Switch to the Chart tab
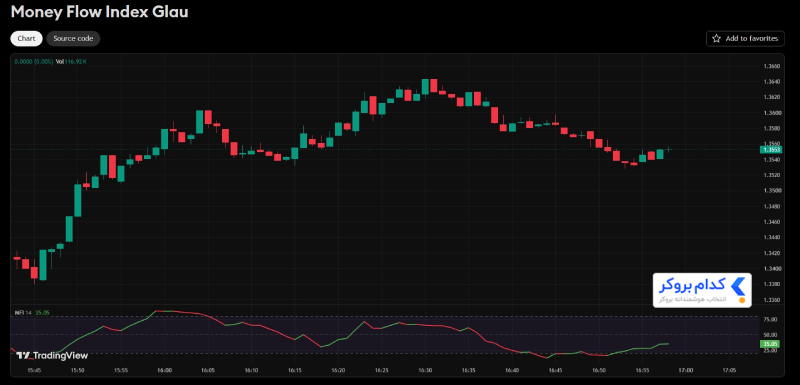The image size is (800, 385). coord(27,38)
